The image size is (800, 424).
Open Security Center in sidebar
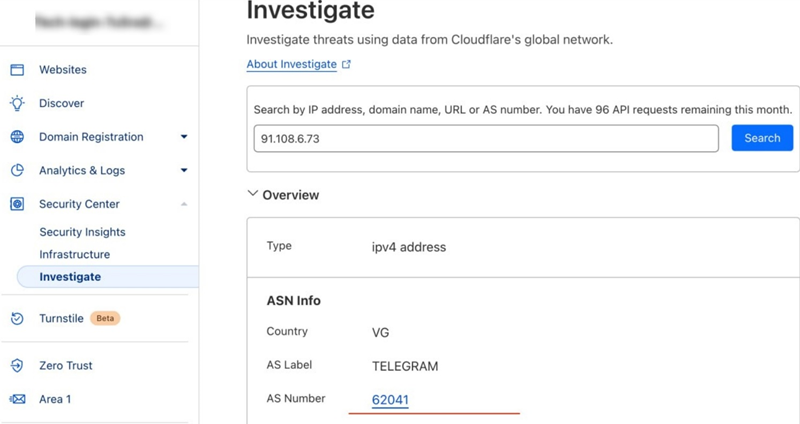pyautogui.click(x=80, y=204)
